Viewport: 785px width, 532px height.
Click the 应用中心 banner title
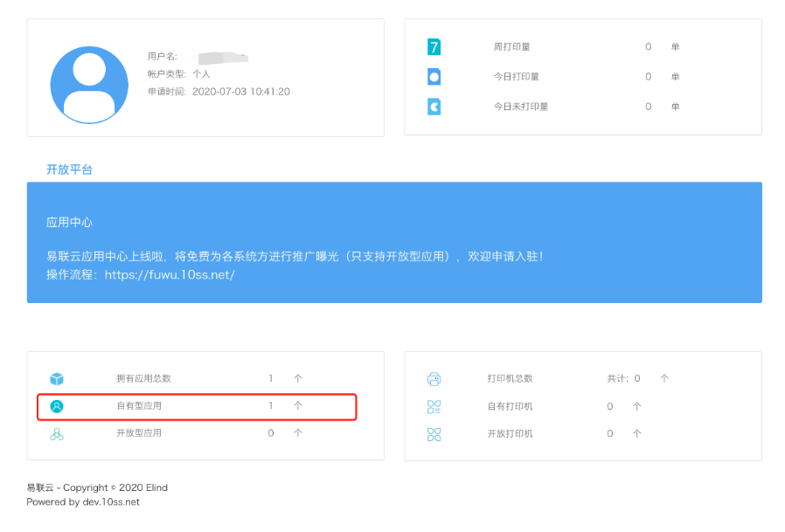pos(69,223)
